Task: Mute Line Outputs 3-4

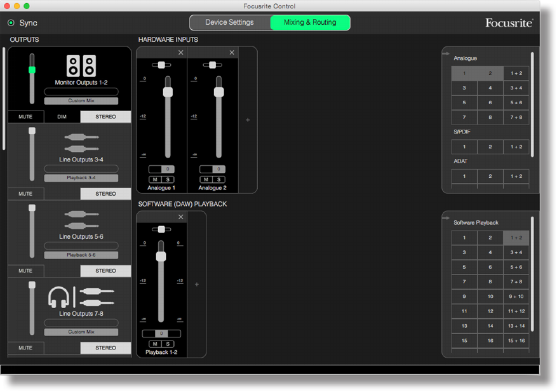Action: [x=25, y=194]
